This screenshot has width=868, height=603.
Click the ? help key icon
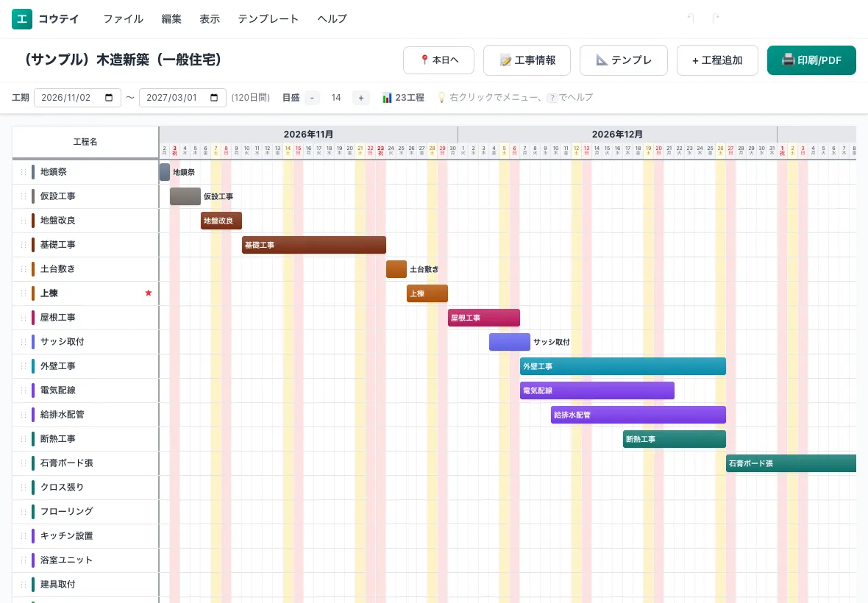(552, 98)
